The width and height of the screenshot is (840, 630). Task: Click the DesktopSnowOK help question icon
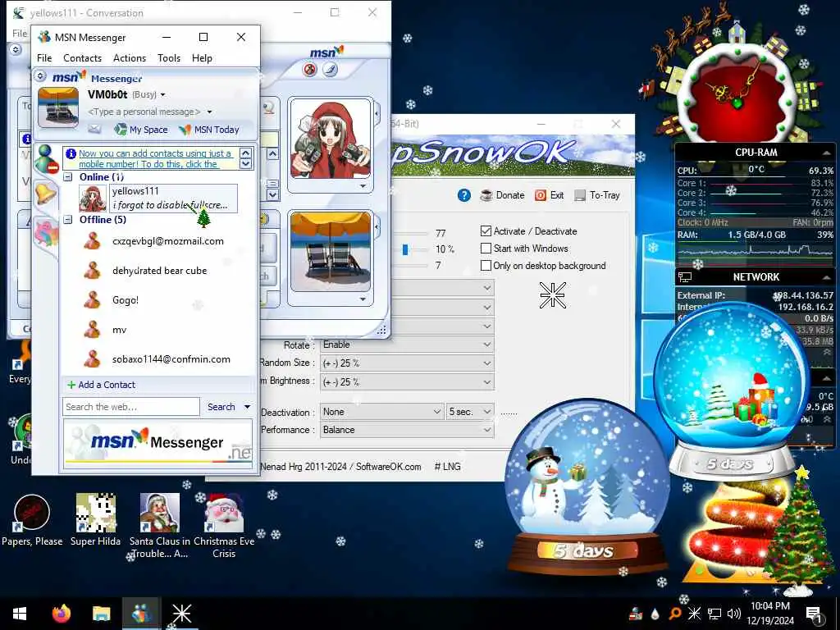tap(464, 195)
